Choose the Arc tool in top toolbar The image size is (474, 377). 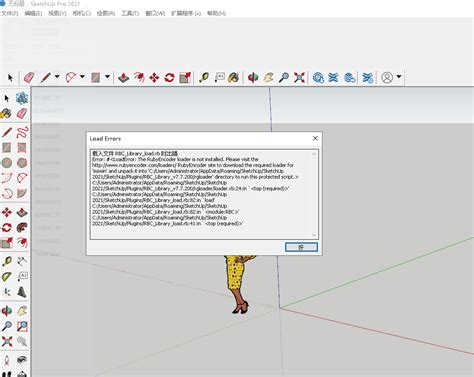pyautogui.click(x=71, y=78)
